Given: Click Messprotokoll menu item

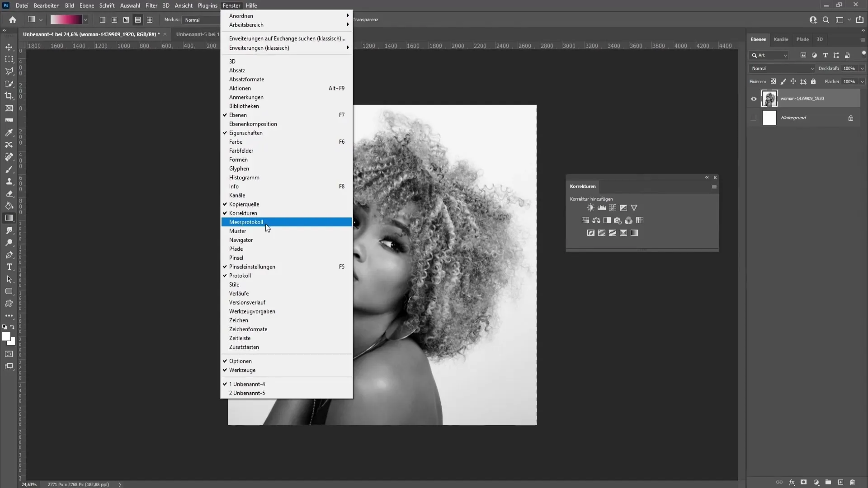Looking at the screenshot, I should click(246, 222).
